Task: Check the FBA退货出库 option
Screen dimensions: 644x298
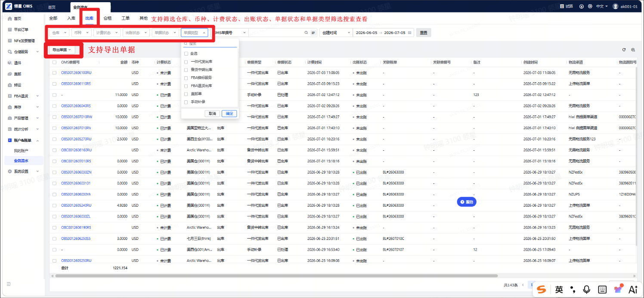Action: 186,86
